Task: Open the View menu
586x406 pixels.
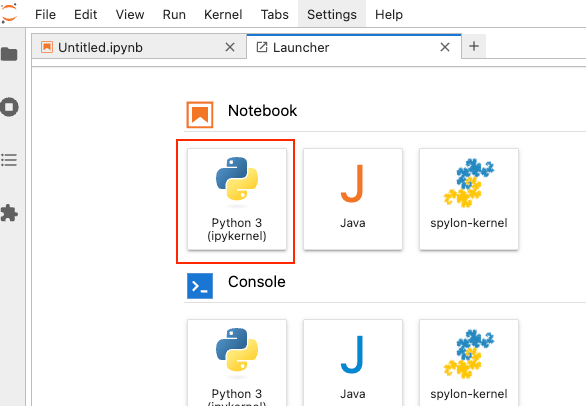Action: [130, 14]
